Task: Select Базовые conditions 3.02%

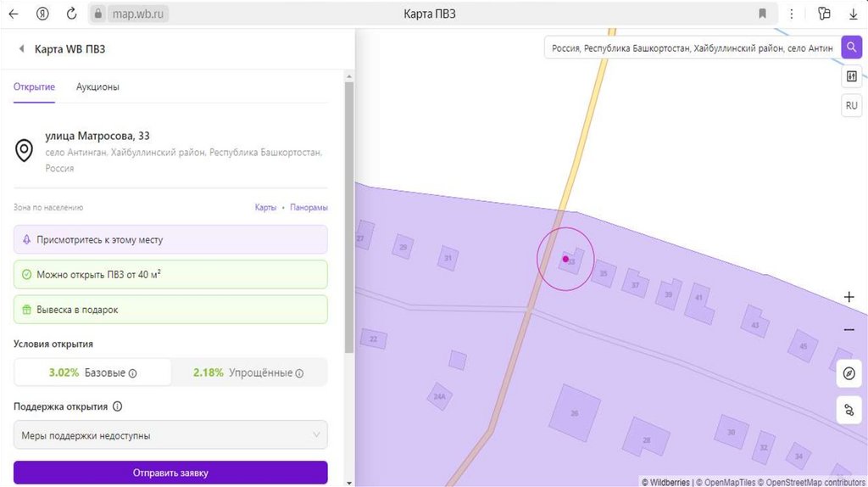Action: tap(92, 372)
